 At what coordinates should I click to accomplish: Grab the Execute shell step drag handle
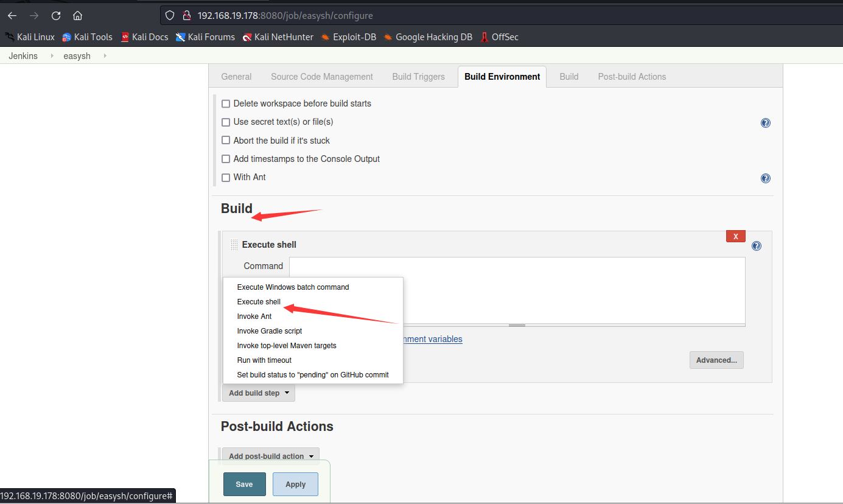[234, 245]
